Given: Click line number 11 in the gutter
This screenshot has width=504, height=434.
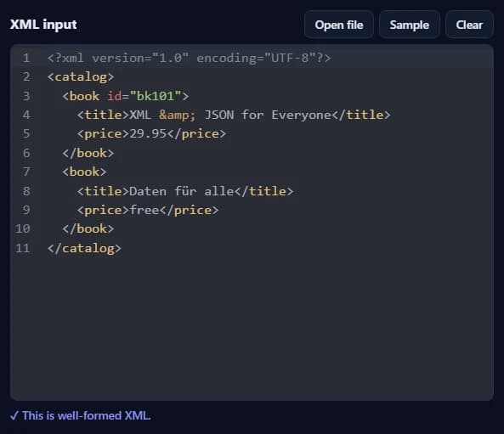Looking at the screenshot, I should 23,248.
